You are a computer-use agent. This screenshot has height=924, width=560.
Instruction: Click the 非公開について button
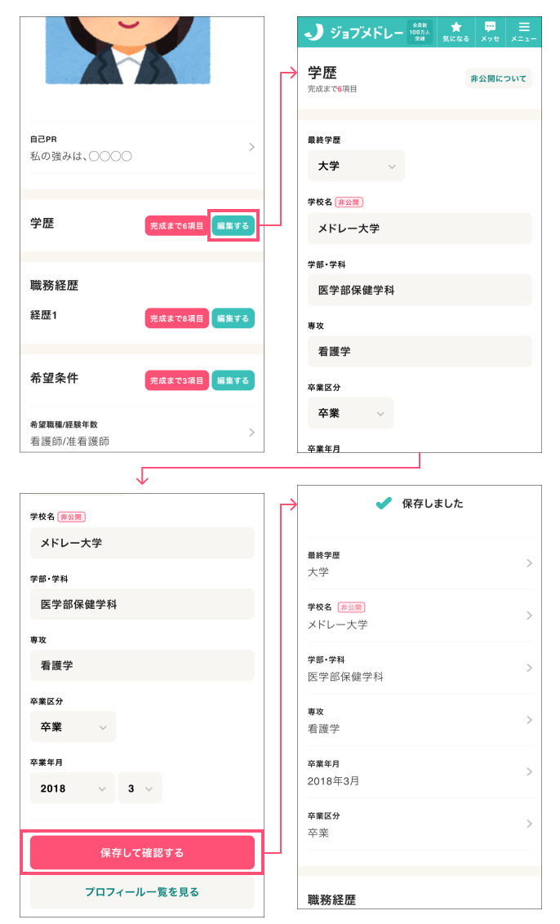[498, 78]
